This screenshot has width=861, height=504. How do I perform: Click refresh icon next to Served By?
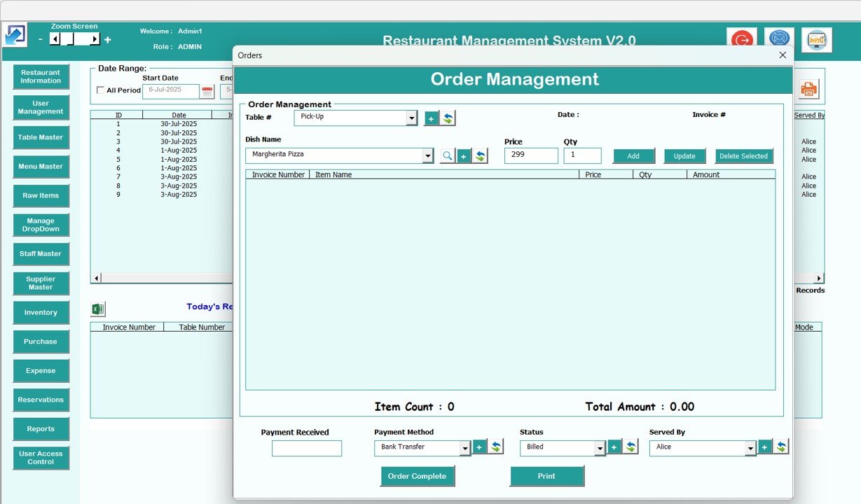pyautogui.click(x=782, y=447)
